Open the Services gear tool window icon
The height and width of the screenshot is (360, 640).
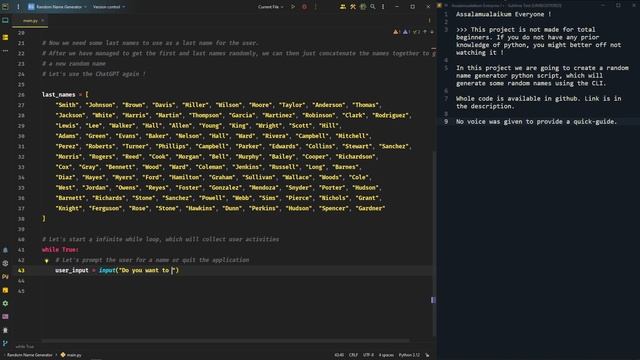pyautogui.click(x=5, y=303)
